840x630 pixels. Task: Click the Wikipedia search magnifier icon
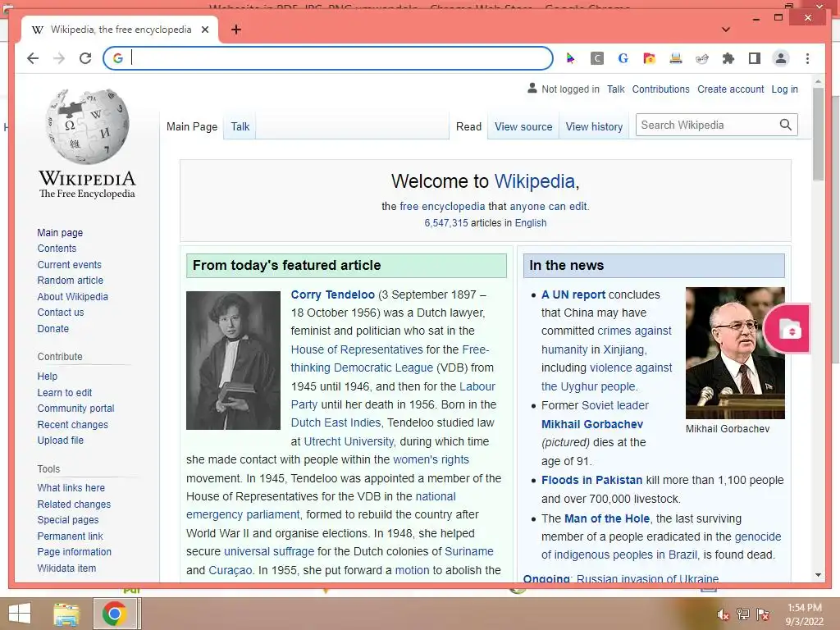point(785,125)
